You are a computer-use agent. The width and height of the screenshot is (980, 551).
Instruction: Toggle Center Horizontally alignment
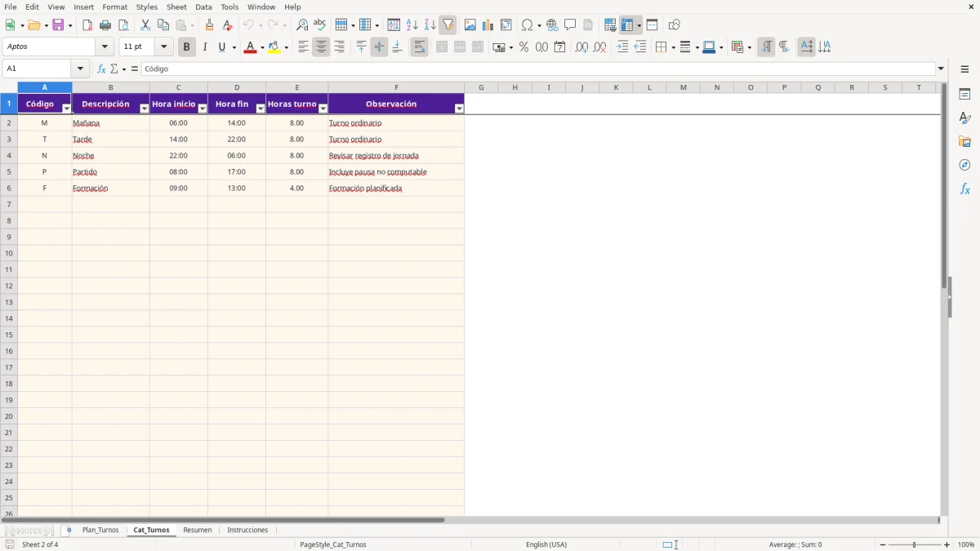(x=321, y=47)
